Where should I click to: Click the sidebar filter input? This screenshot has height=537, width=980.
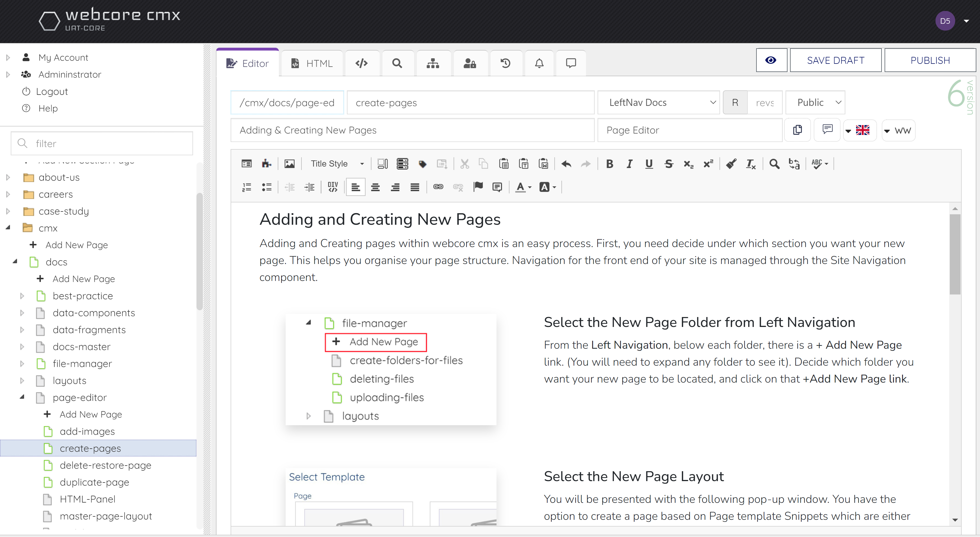(x=102, y=143)
